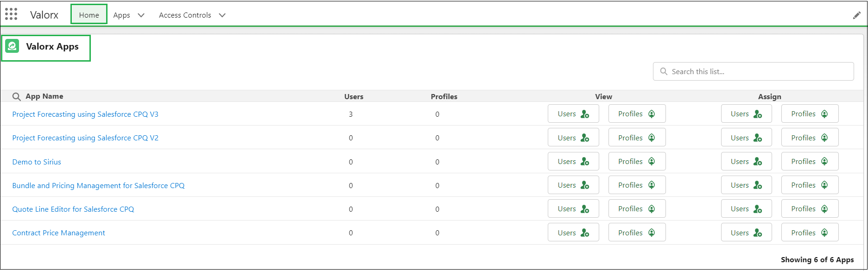Viewport: 868px width, 271px height.
Task: View Users for Project Forecasting CPQ V3
Action: click(x=573, y=113)
